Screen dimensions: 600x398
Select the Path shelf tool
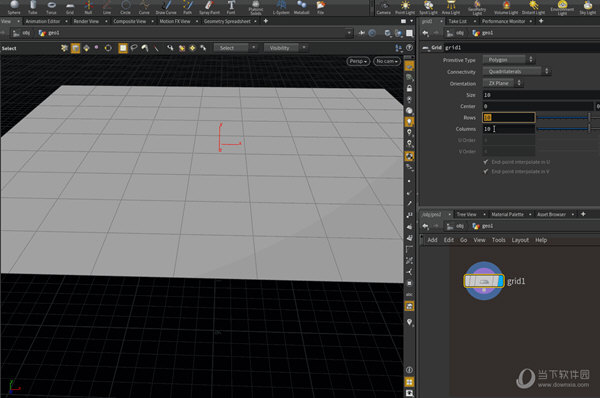coord(188,7)
